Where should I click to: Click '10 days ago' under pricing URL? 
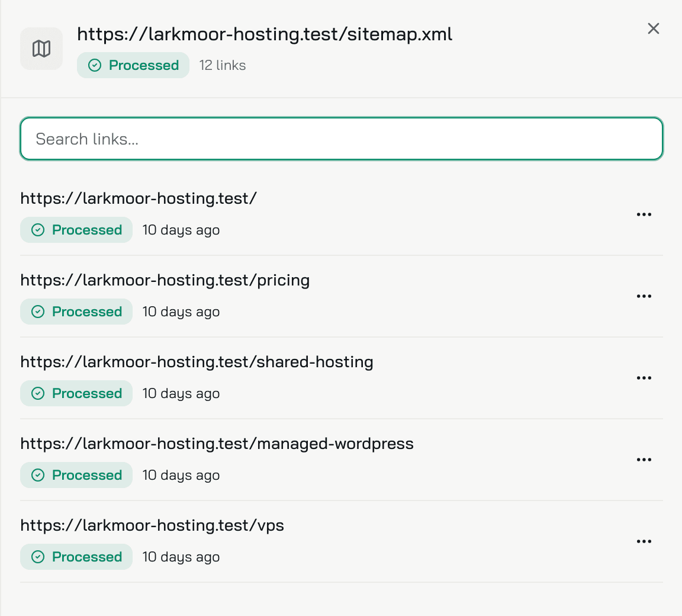click(181, 312)
